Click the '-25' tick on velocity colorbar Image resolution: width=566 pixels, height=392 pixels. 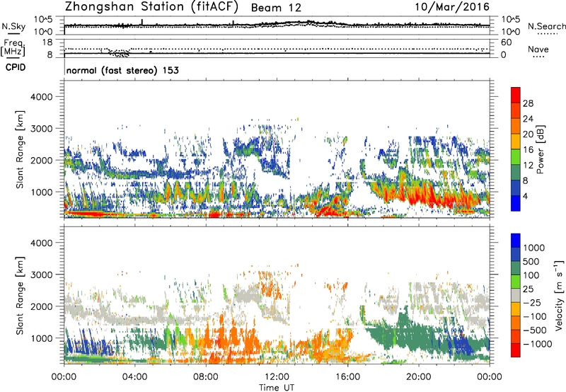pos(533,302)
